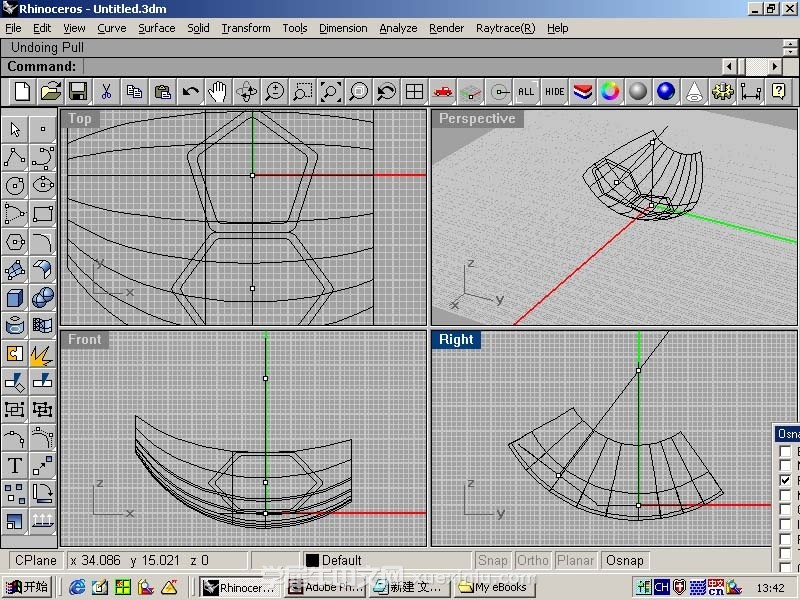Click the Rhinoceros taskbar button
This screenshot has width=800, height=600.
(240, 587)
